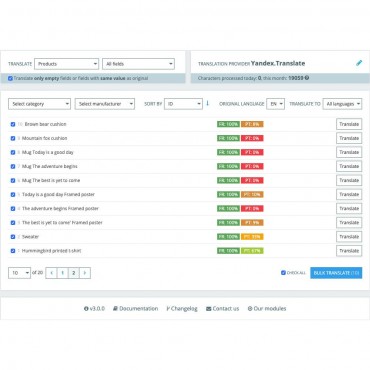
Task: Click the Bulk Translate button
Action: 336,273
